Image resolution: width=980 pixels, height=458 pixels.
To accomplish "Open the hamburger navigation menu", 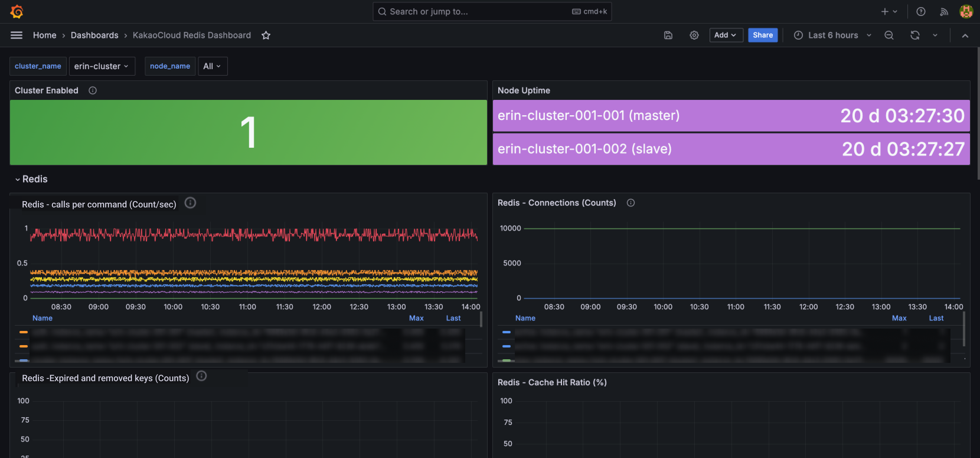I will pyautogui.click(x=16, y=35).
